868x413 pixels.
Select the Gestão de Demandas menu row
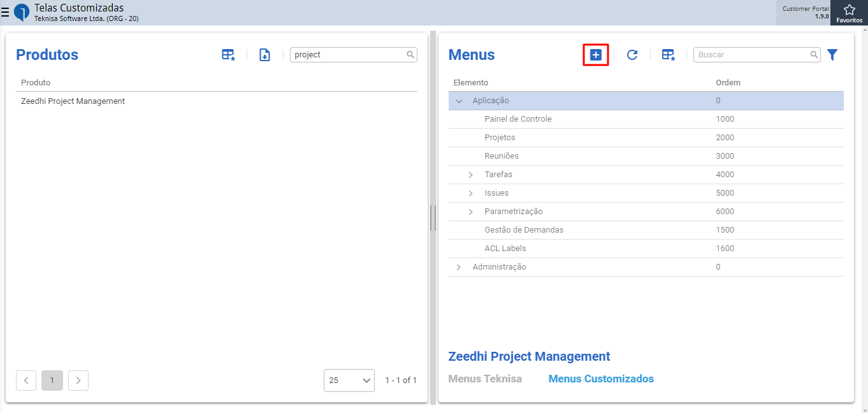(x=646, y=230)
